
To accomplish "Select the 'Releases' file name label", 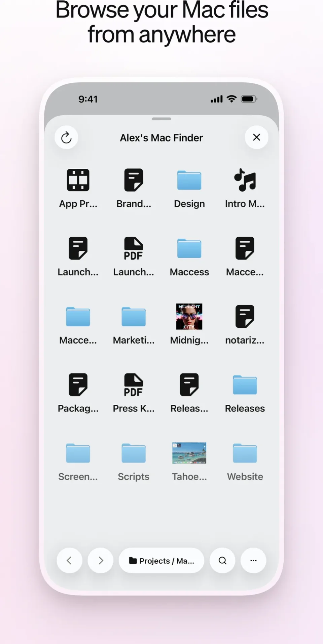I will [245, 408].
